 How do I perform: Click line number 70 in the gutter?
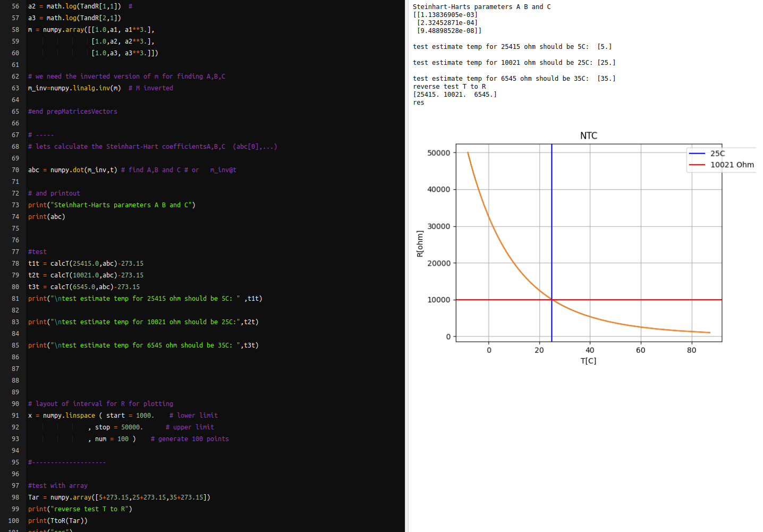pyautogui.click(x=15, y=170)
